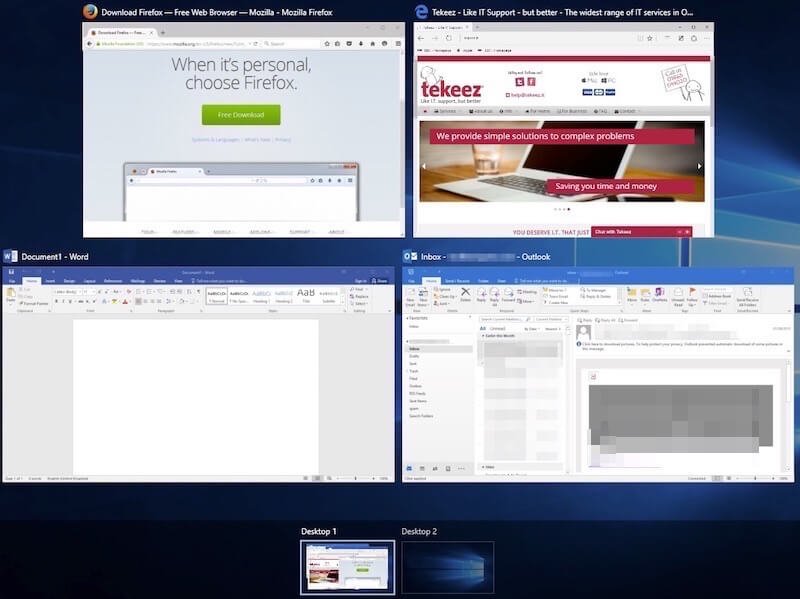Open the Firefox hamburger menu
The height and width of the screenshot is (599, 800).
(x=398, y=44)
